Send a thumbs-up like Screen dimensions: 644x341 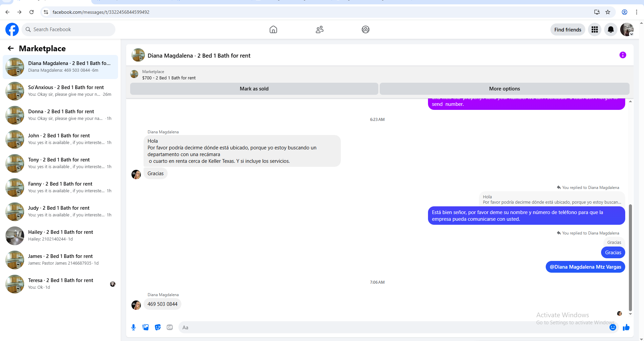click(626, 327)
